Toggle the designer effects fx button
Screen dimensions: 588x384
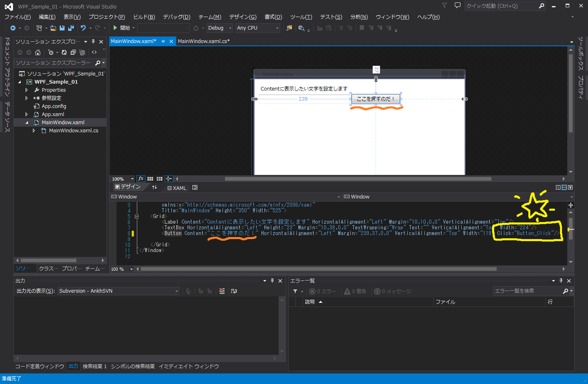[x=141, y=179]
